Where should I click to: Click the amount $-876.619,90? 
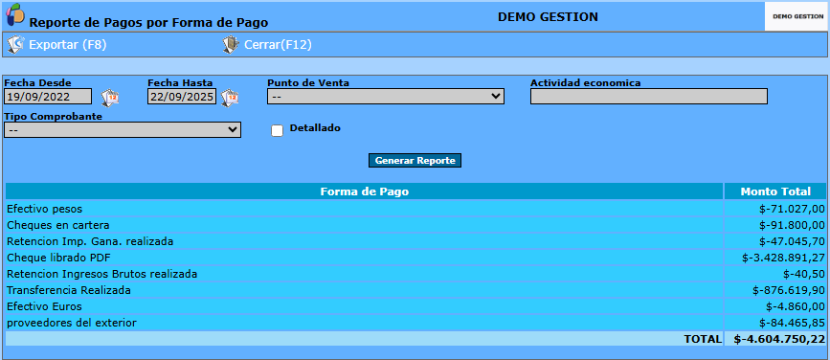coord(788,290)
